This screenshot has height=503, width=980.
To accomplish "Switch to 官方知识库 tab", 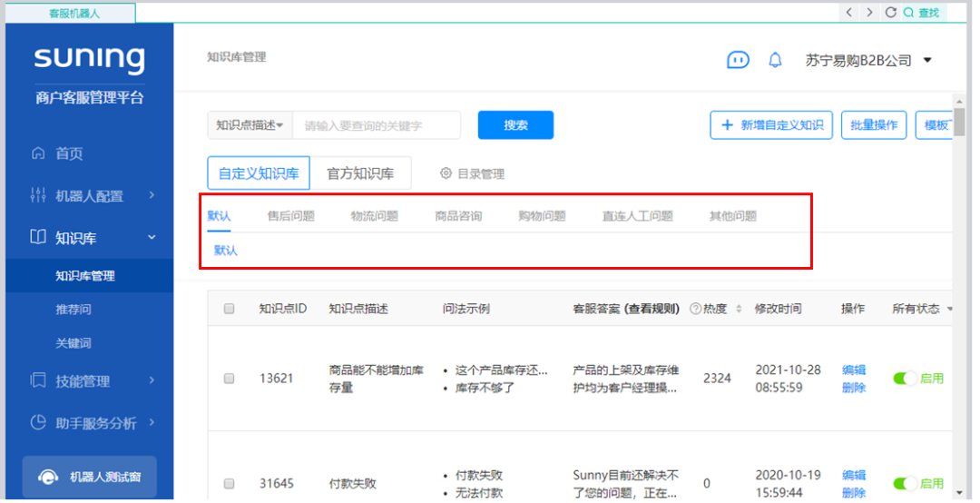I will 360,173.
